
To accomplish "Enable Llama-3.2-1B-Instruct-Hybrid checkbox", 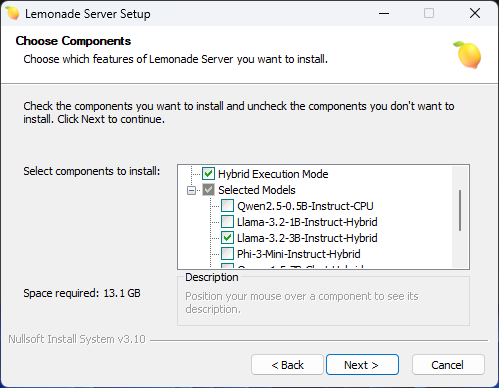I will 227,222.
